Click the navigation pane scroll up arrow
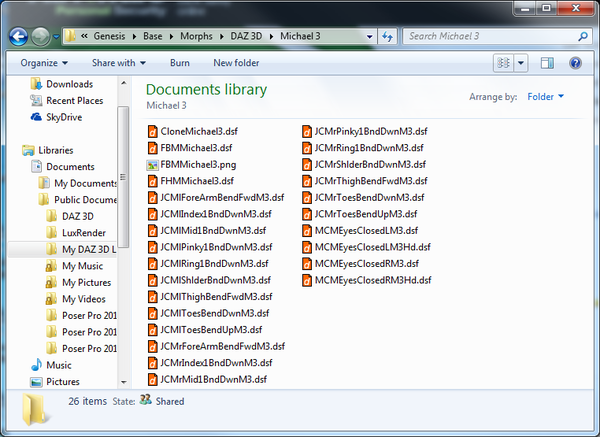The height and width of the screenshot is (437, 600). (124, 83)
